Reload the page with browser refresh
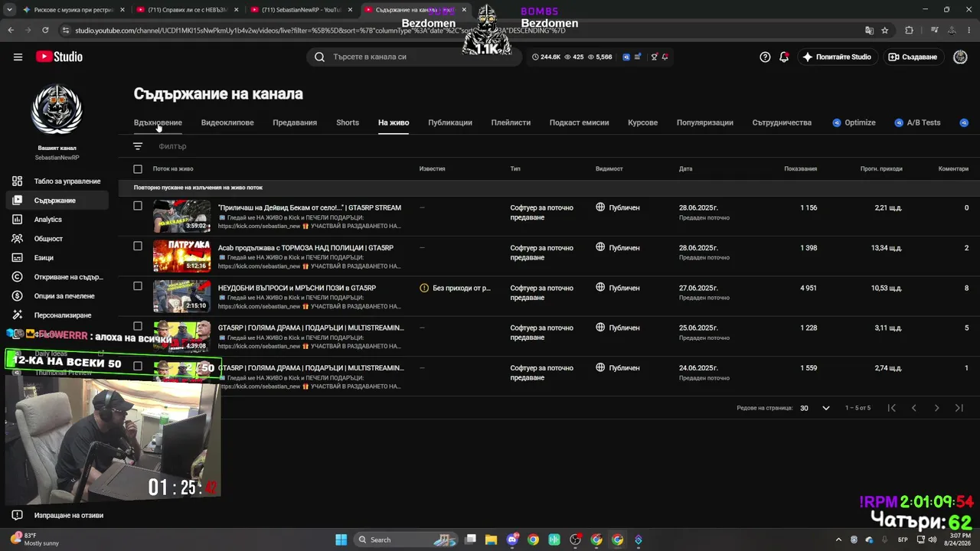The width and height of the screenshot is (980, 551). tap(45, 31)
